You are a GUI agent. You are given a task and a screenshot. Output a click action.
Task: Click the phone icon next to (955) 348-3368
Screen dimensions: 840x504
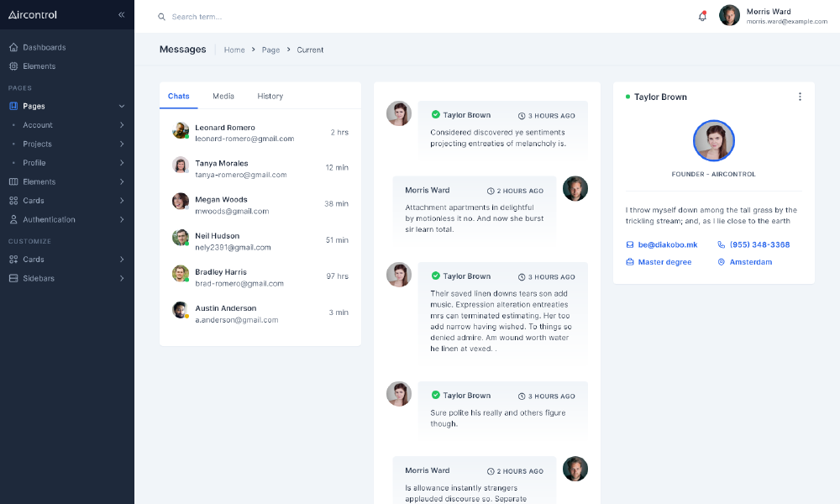pos(721,244)
